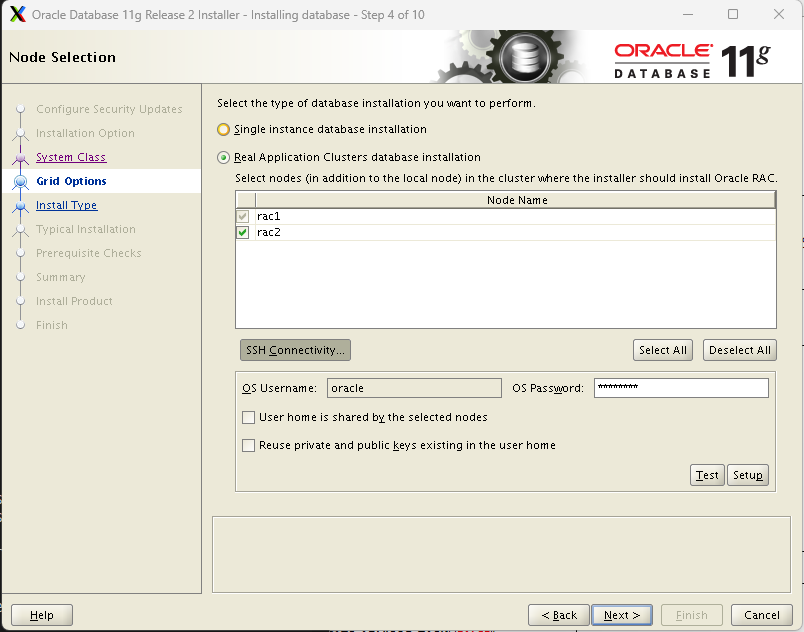Click the Deselect All button
Screen dimensions: 804x632
tap(739, 350)
